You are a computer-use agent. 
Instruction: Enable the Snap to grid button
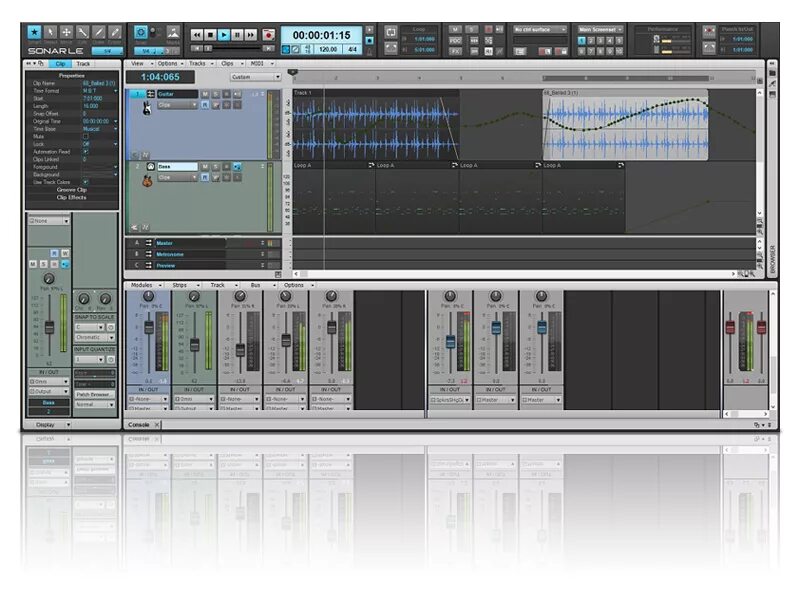[141, 33]
